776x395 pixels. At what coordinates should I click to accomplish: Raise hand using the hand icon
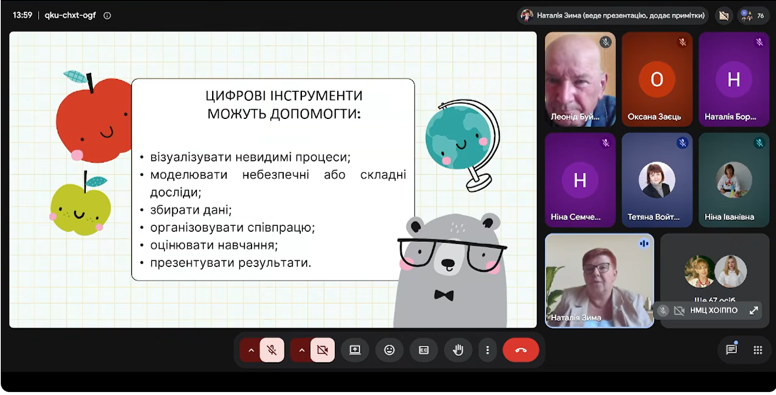point(458,350)
